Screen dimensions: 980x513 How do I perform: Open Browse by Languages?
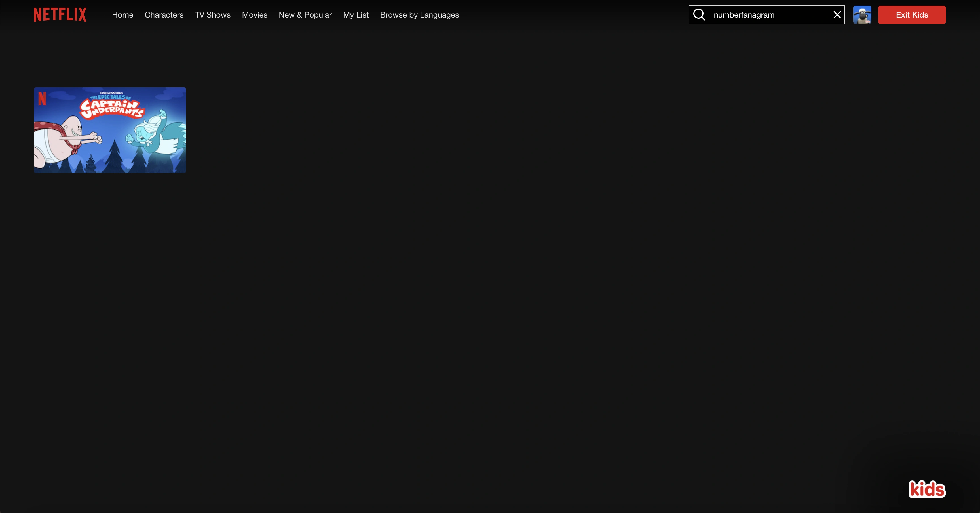point(419,15)
